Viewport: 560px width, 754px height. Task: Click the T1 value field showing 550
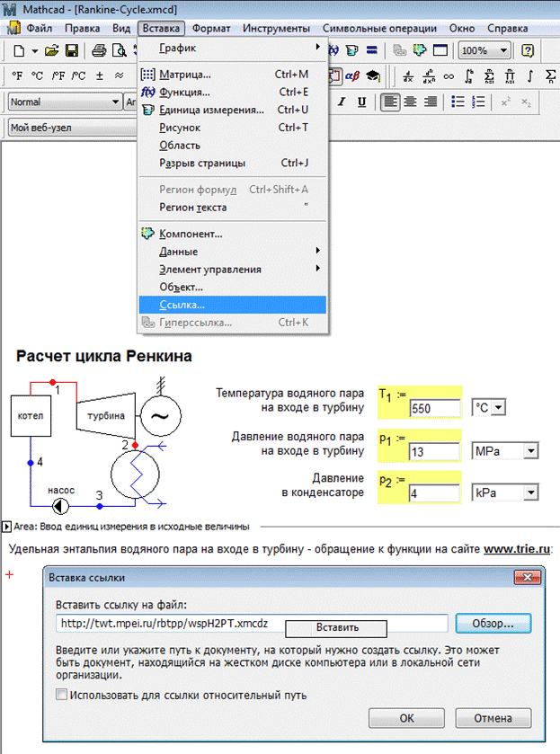(435, 408)
